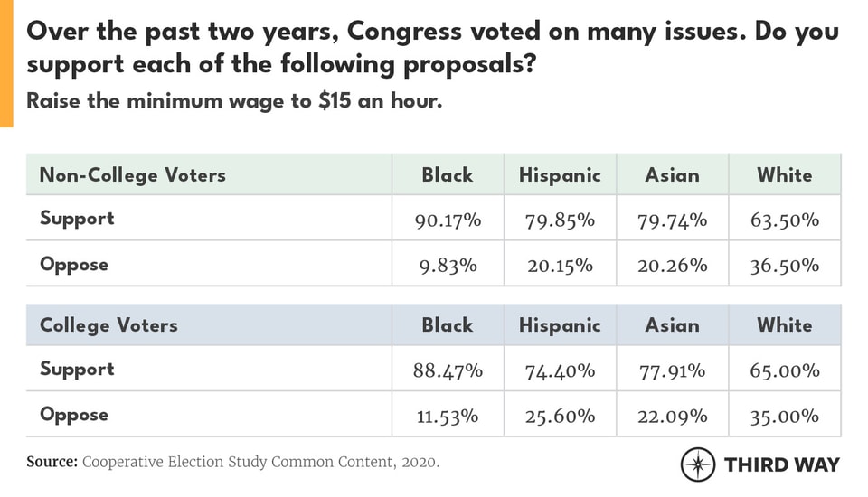Viewport: 868px width, 497px height.
Task: Click the minimum wage subtitle text
Action: point(234,101)
